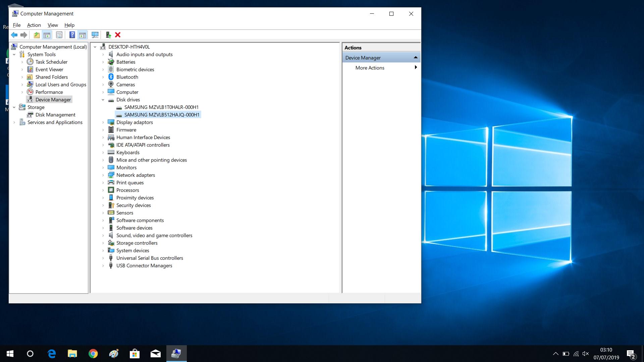Click the red Uninstall device icon

(117, 35)
